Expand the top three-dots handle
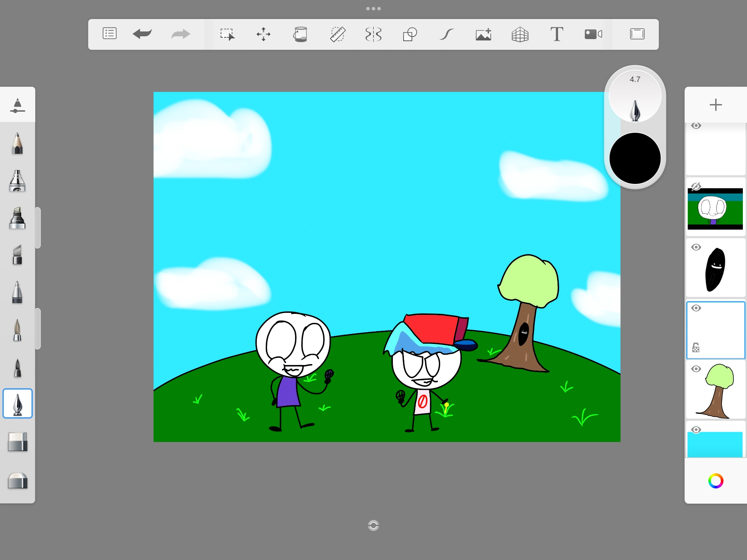 pyautogui.click(x=373, y=9)
